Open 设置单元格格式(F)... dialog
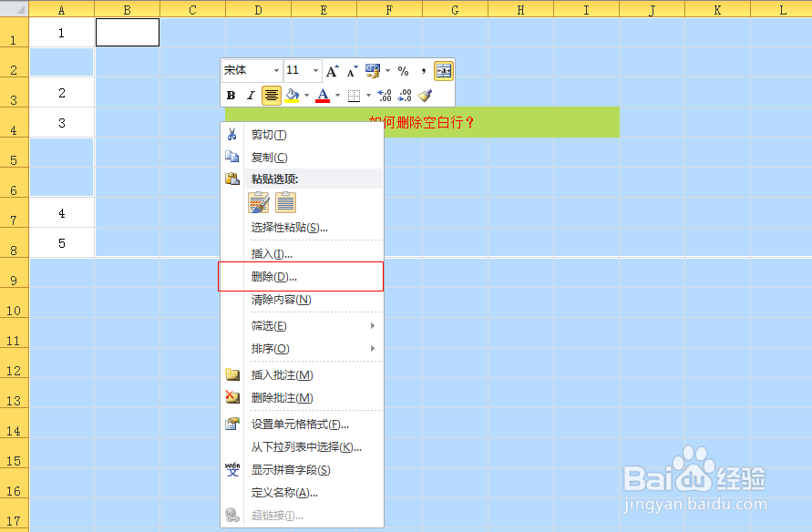The image size is (812, 532). pyautogui.click(x=302, y=424)
